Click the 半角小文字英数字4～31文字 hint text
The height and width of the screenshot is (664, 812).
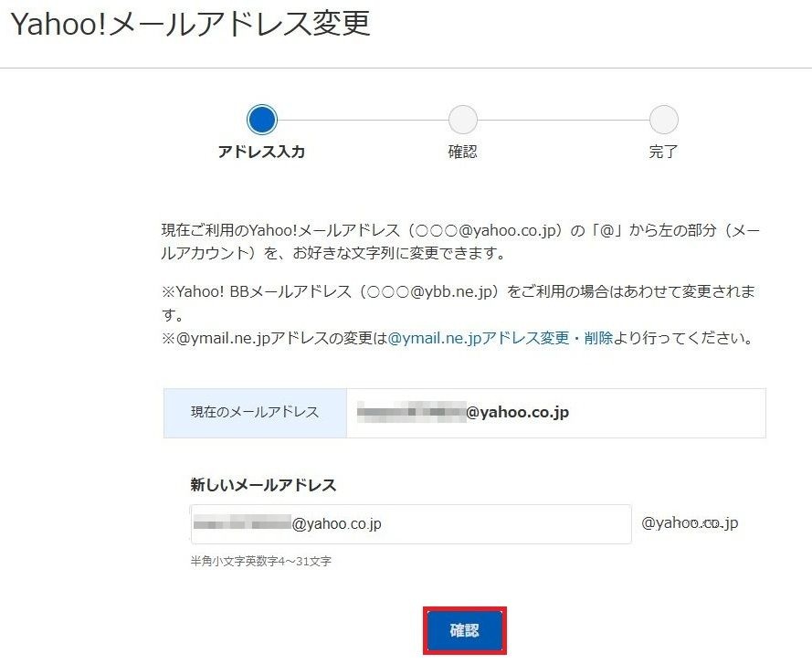261,561
